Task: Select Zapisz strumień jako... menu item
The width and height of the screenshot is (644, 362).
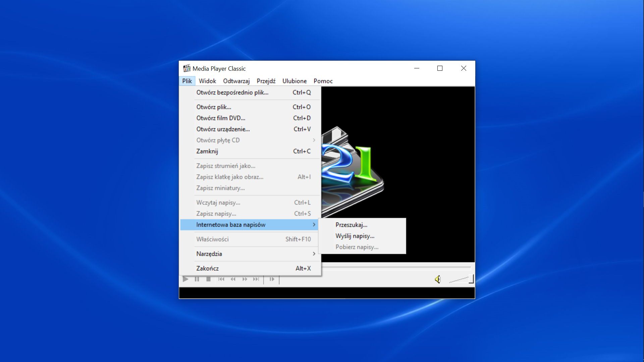Action: (250, 166)
